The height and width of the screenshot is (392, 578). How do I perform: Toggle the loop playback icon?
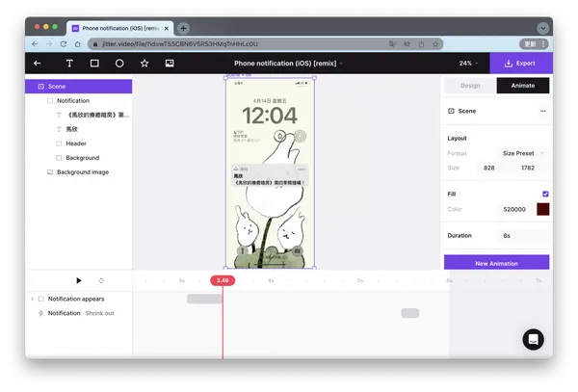100,280
